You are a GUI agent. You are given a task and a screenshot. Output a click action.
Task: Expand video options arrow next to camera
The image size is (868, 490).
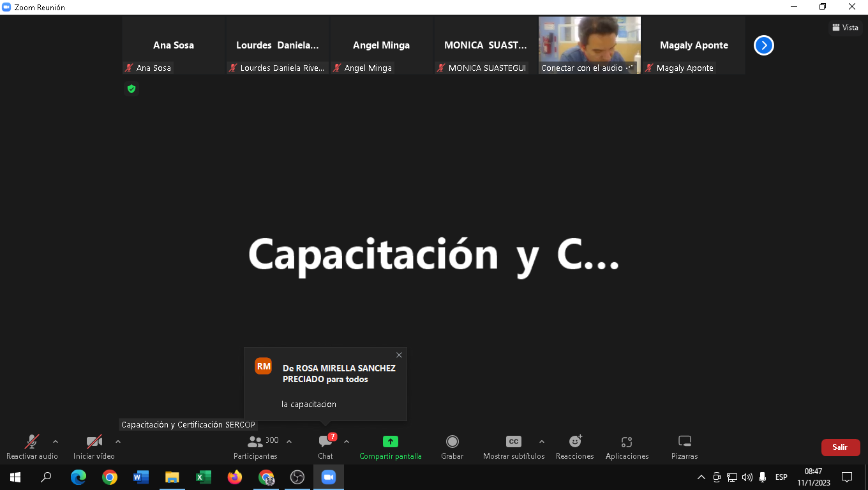point(118,442)
